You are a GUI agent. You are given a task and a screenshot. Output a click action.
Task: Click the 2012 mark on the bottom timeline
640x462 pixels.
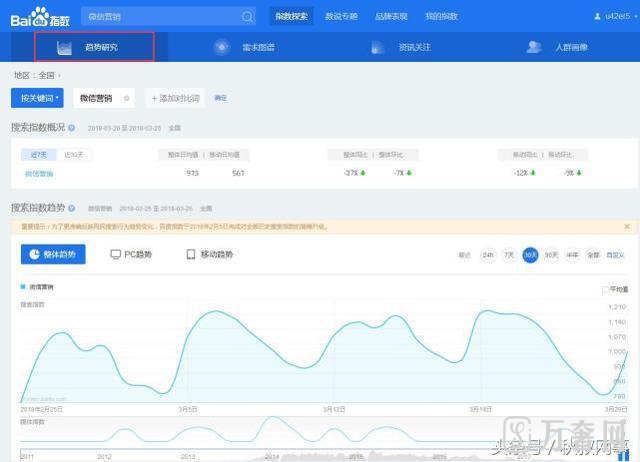[x=104, y=457]
